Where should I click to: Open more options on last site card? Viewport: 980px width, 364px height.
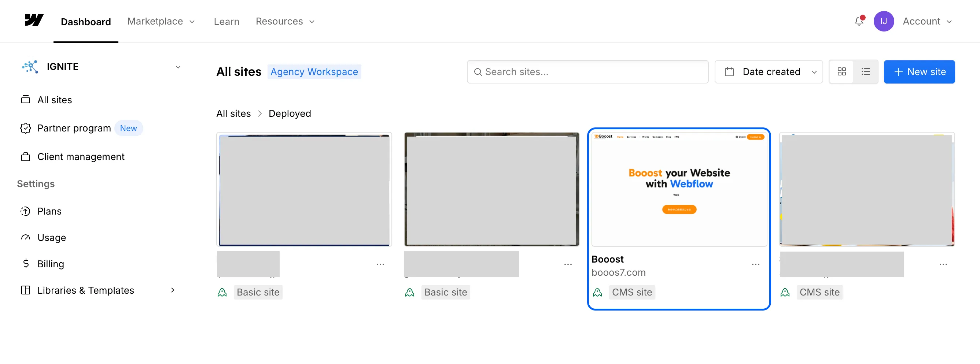[943, 264]
